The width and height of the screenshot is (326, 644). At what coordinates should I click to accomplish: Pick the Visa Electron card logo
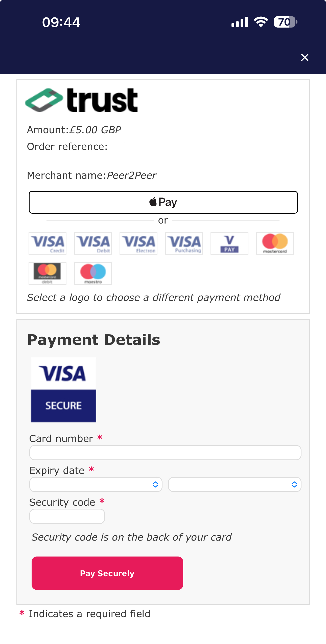pos(138,243)
